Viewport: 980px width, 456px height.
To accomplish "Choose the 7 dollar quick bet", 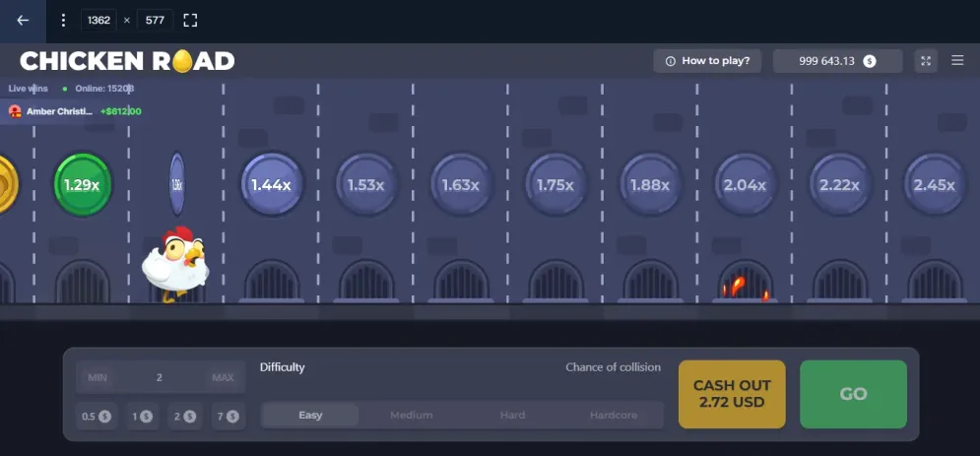I will tap(229, 417).
